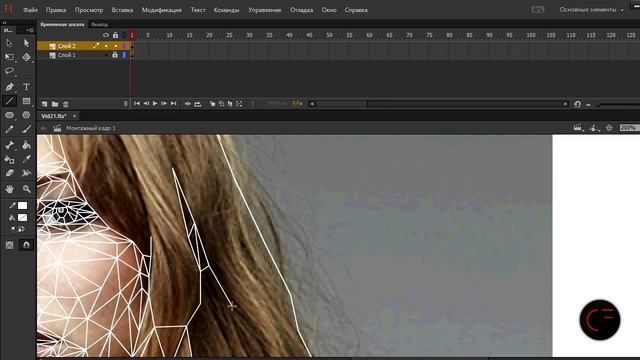Open the Модификация menu
The height and width of the screenshot is (360, 640).
[162, 10]
